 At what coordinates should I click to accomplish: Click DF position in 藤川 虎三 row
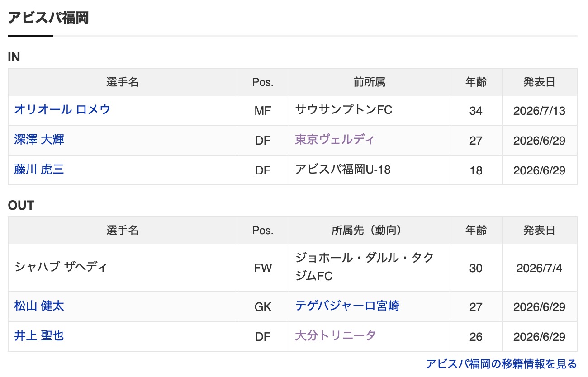point(263,170)
